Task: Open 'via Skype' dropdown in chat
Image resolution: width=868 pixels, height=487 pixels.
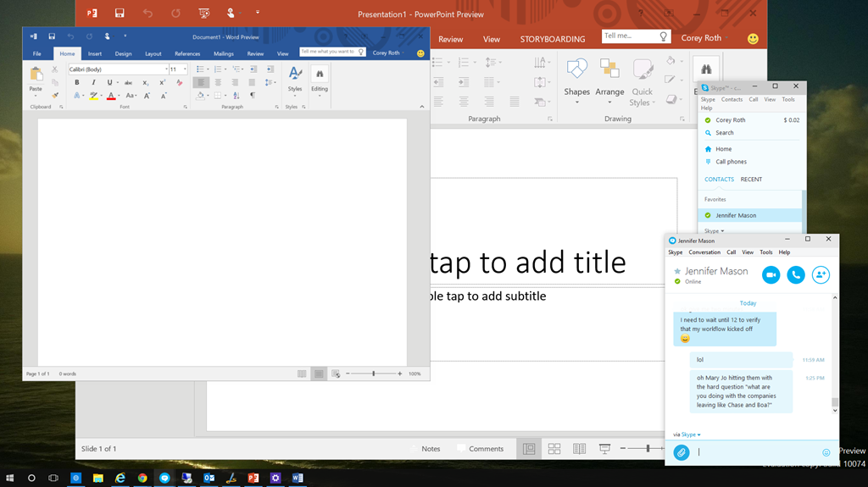Action: click(691, 434)
